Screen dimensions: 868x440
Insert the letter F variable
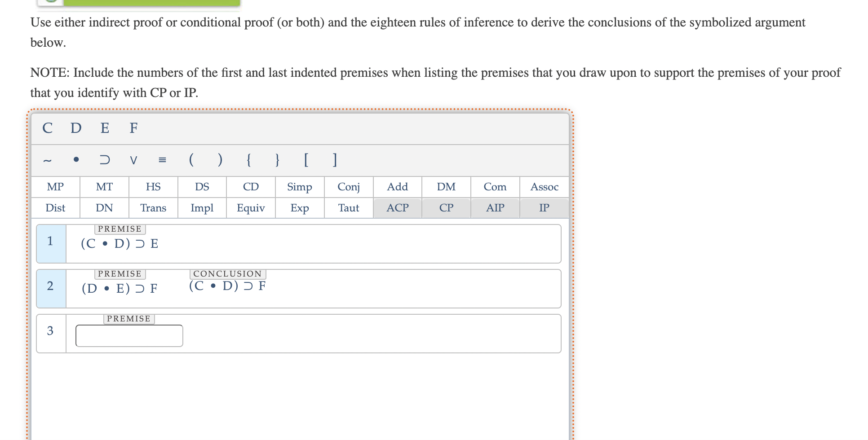(x=133, y=128)
